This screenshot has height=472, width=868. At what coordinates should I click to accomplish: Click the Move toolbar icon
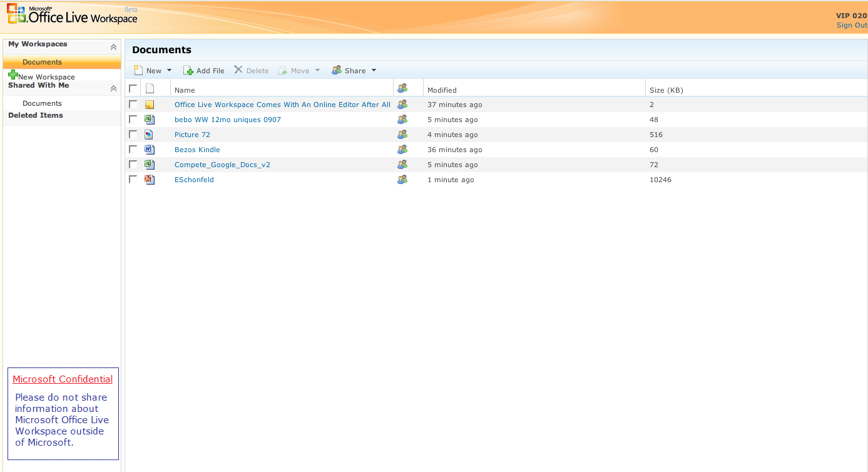(283, 71)
